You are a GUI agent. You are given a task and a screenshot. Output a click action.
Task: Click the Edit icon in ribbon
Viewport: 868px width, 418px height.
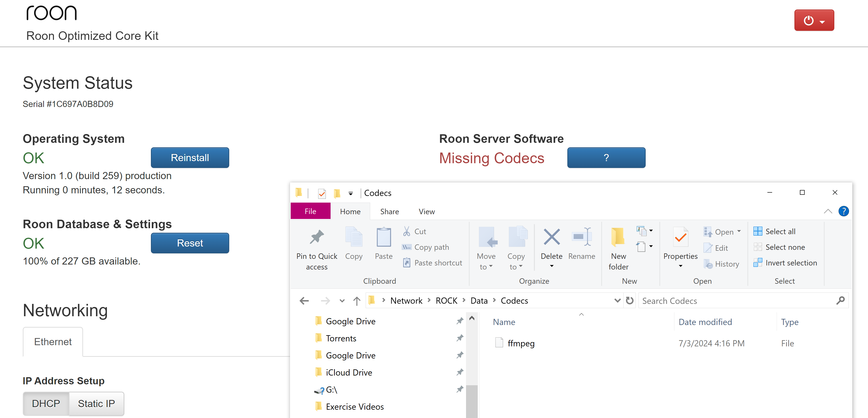(x=708, y=248)
